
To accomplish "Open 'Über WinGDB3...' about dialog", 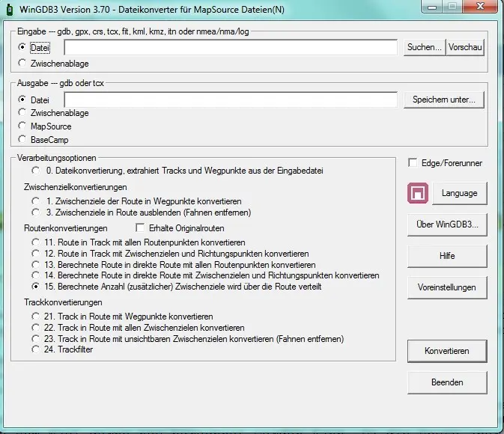I will tap(447, 224).
